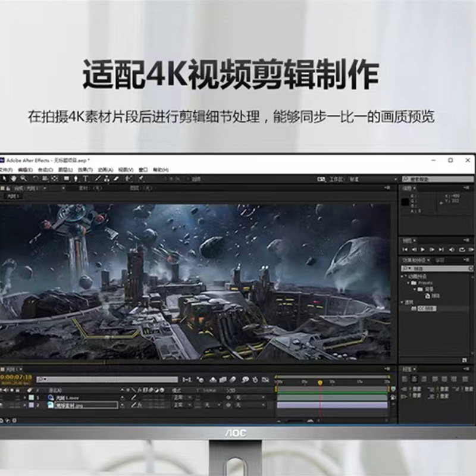Click the layer 2 label color swatch
Image resolution: width=476 pixels, height=476 pixels.
(x=32, y=405)
